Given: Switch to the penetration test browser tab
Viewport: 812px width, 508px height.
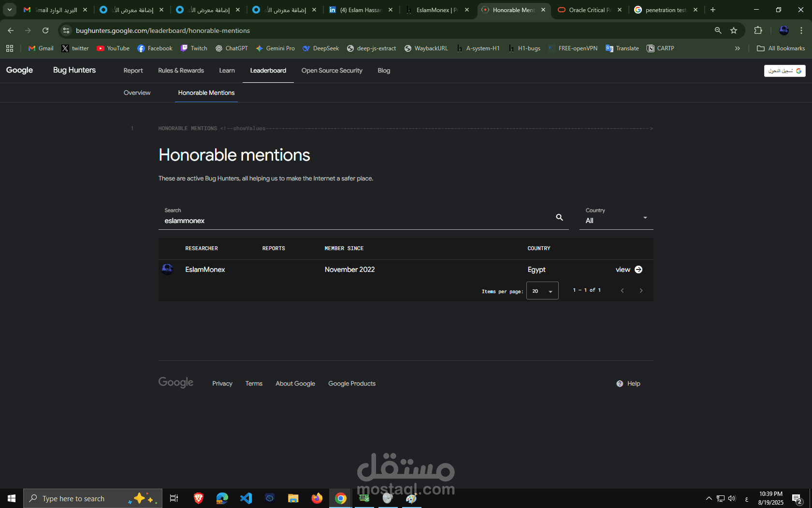Looking at the screenshot, I should pyautogui.click(x=666, y=10).
